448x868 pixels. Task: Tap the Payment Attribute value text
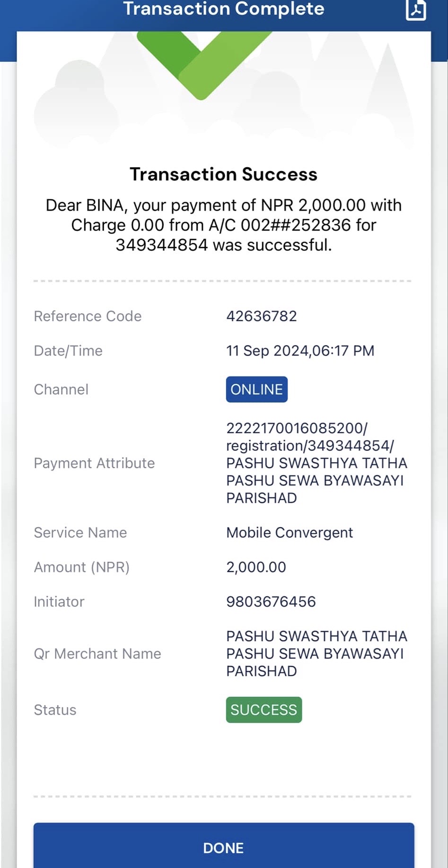(316, 463)
